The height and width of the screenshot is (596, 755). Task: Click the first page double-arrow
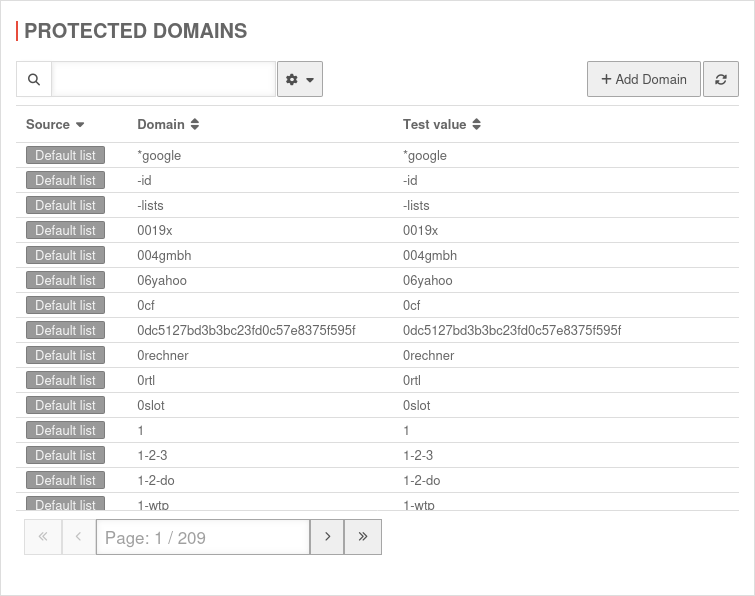[x=43, y=537]
